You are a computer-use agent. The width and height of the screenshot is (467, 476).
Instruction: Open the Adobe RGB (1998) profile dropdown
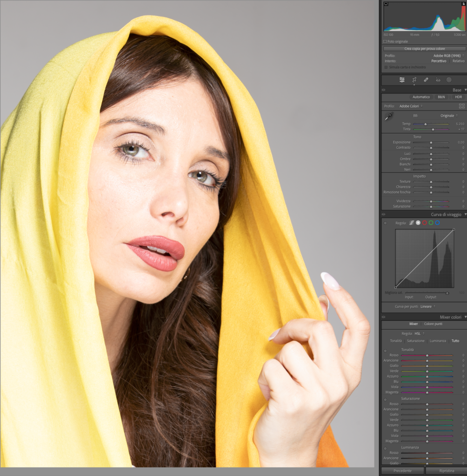449,56
